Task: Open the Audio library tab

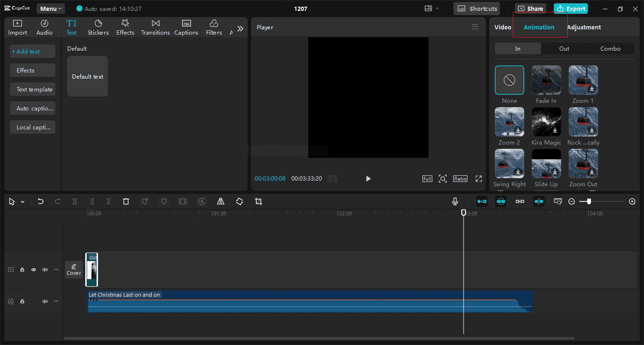Action: pyautogui.click(x=45, y=27)
